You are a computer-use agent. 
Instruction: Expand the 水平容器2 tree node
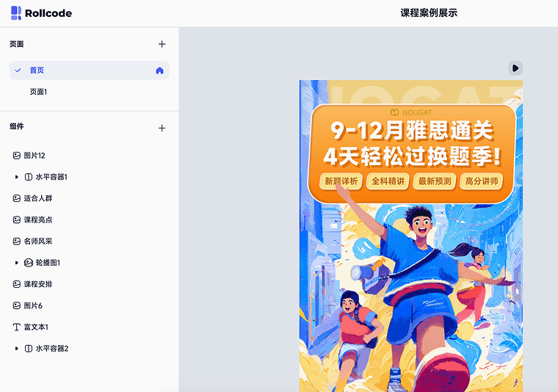coord(16,349)
